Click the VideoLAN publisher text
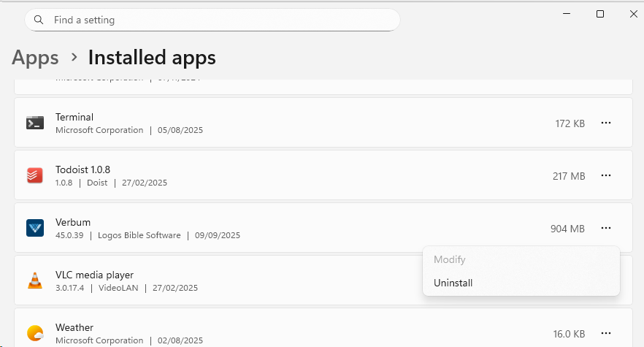The image size is (644, 347). pos(118,288)
